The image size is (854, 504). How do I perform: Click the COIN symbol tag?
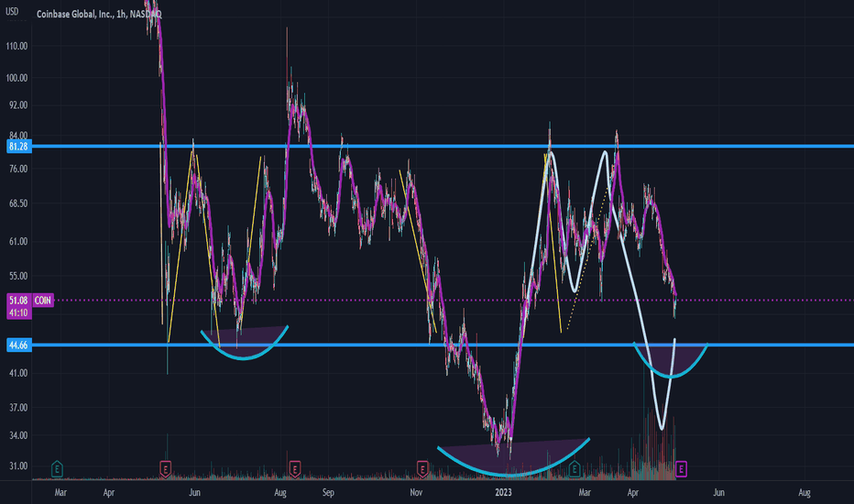pyautogui.click(x=42, y=301)
